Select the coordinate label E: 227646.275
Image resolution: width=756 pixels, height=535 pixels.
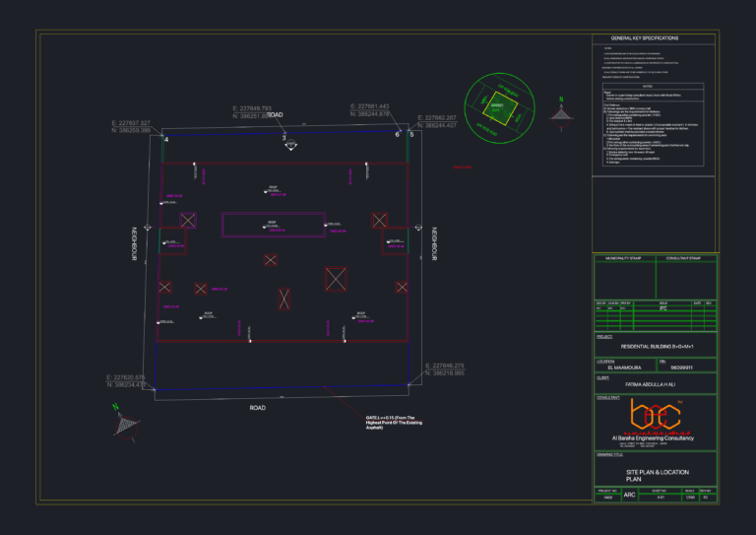point(445,366)
